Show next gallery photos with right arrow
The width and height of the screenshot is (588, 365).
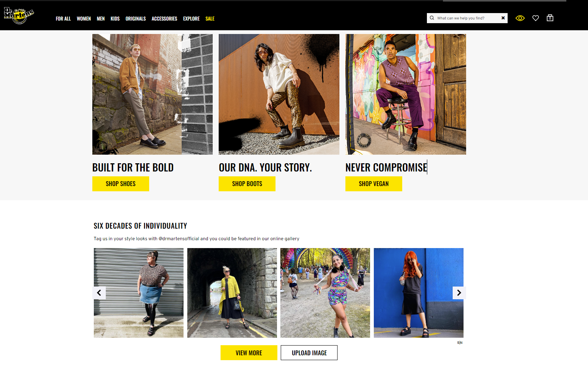tap(459, 293)
